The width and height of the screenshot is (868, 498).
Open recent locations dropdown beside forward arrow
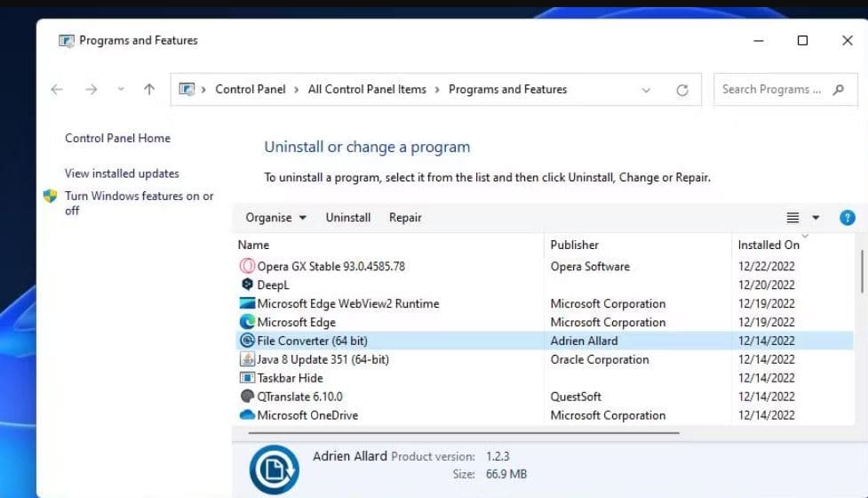click(x=121, y=90)
